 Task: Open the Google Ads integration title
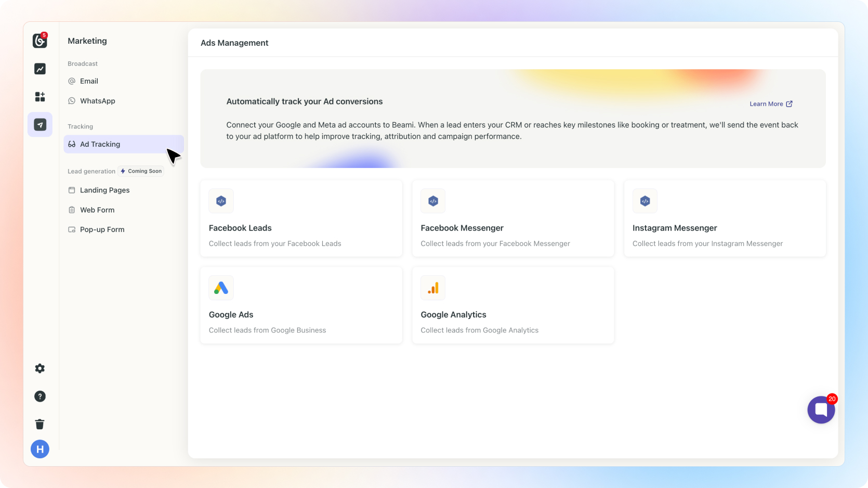(x=231, y=315)
